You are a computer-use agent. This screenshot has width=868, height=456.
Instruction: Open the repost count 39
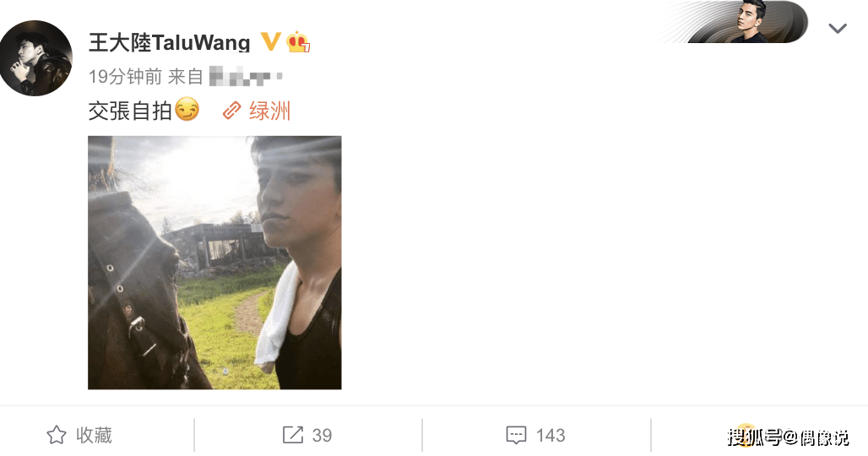click(x=322, y=436)
